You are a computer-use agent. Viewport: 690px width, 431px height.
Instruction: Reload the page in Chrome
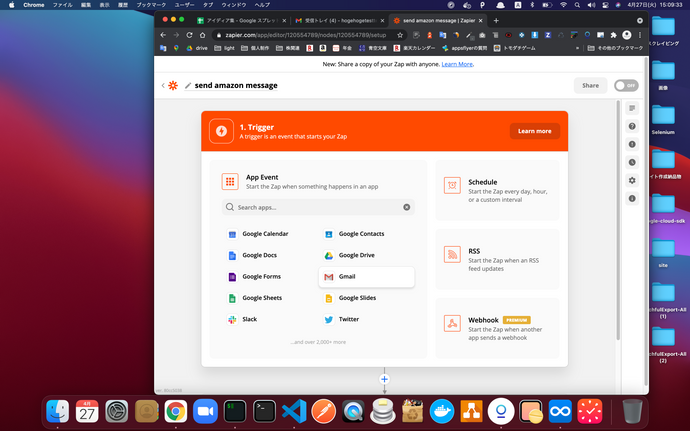[189, 35]
